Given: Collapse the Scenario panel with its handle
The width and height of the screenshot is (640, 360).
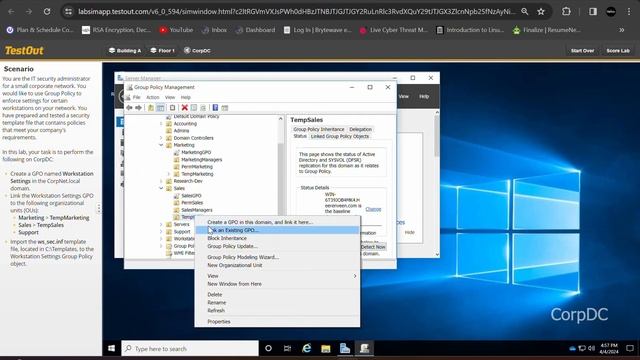Looking at the screenshot, I should pyautogui.click(x=99, y=209).
